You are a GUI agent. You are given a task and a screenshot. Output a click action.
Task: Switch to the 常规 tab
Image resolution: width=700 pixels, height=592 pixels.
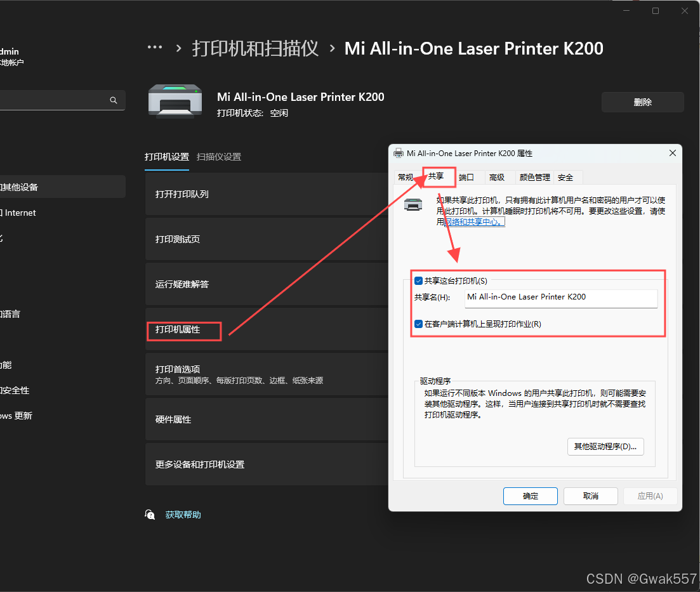click(406, 178)
